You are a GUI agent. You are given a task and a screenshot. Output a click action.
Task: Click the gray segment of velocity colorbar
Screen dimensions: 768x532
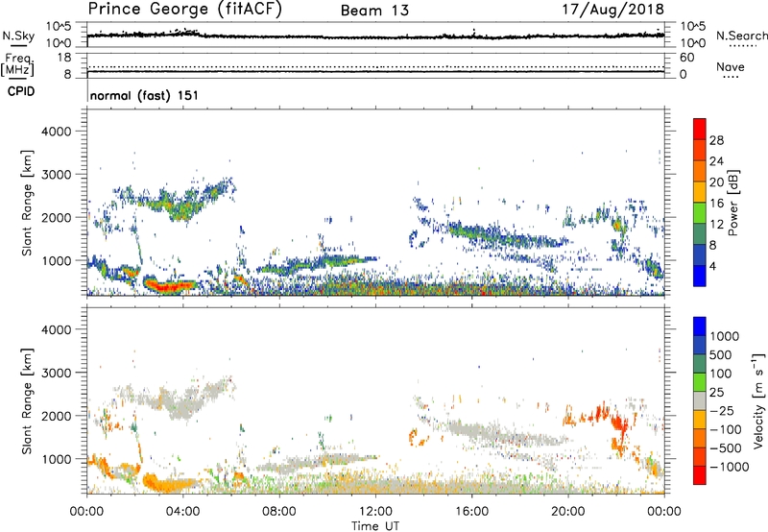click(700, 401)
